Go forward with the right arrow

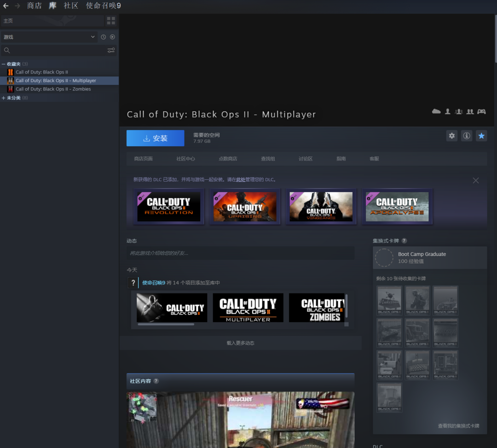click(x=17, y=6)
